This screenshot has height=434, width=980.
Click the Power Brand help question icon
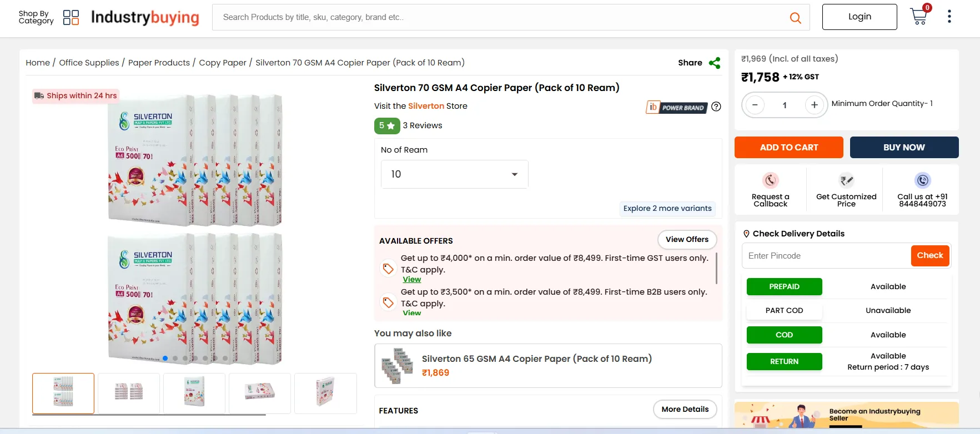click(716, 107)
